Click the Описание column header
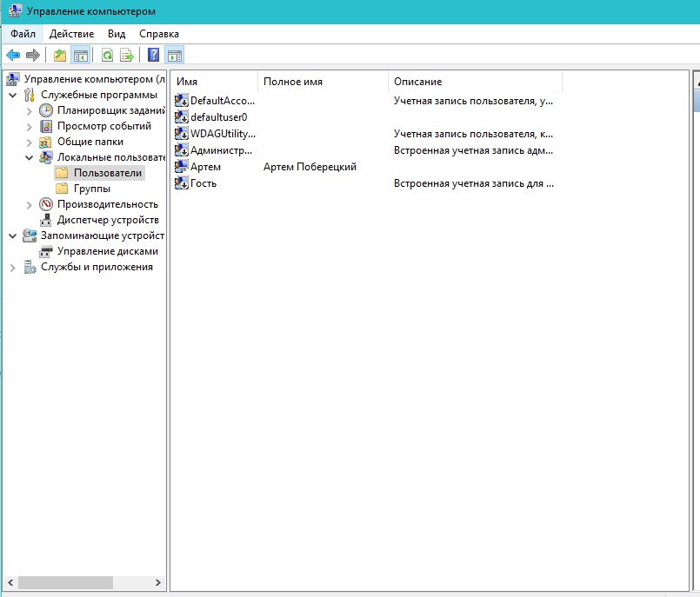Image resolution: width=700 pixels, height=597 pixels. tap(474, 82)
